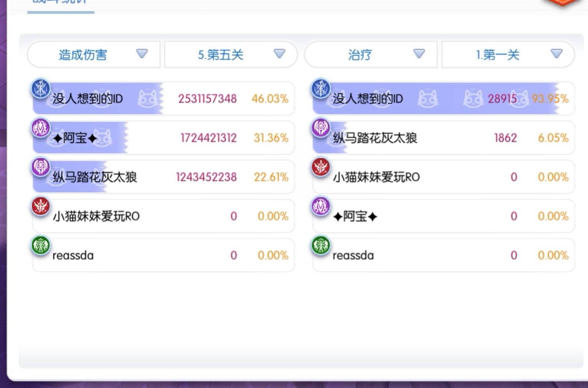Click red class icon of 小猫妹妹爱玩RO in damage list
The width and height of the screenshot is (588, 388).
pyautogui.click(x=40, y=206)
